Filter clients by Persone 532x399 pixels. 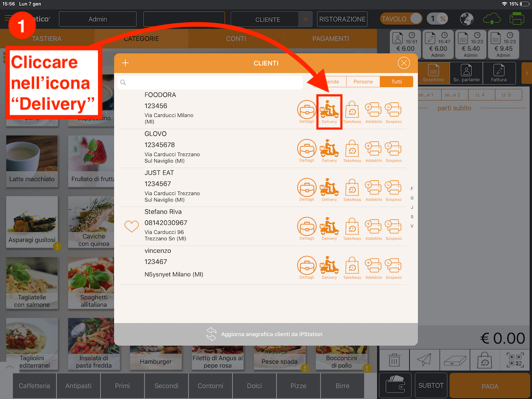tap(363, 82)
